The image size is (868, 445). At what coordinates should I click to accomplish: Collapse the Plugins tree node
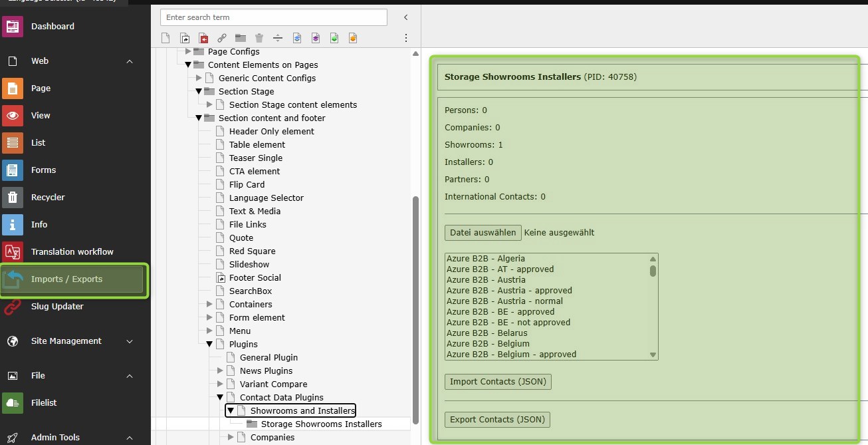coord(209,344)
